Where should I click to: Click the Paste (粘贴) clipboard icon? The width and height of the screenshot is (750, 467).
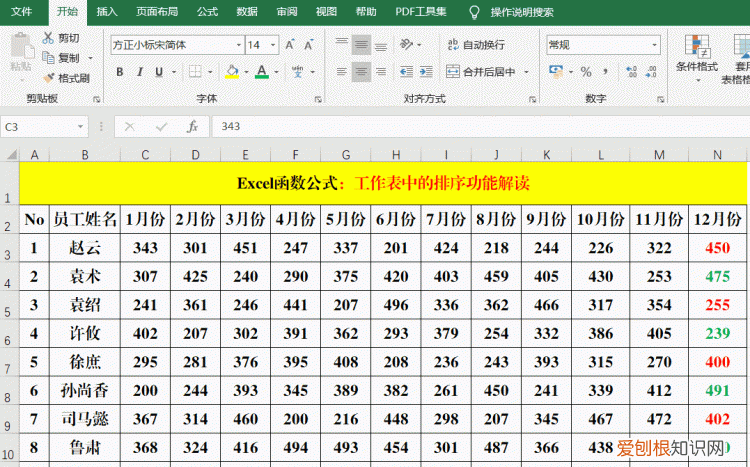22,45
